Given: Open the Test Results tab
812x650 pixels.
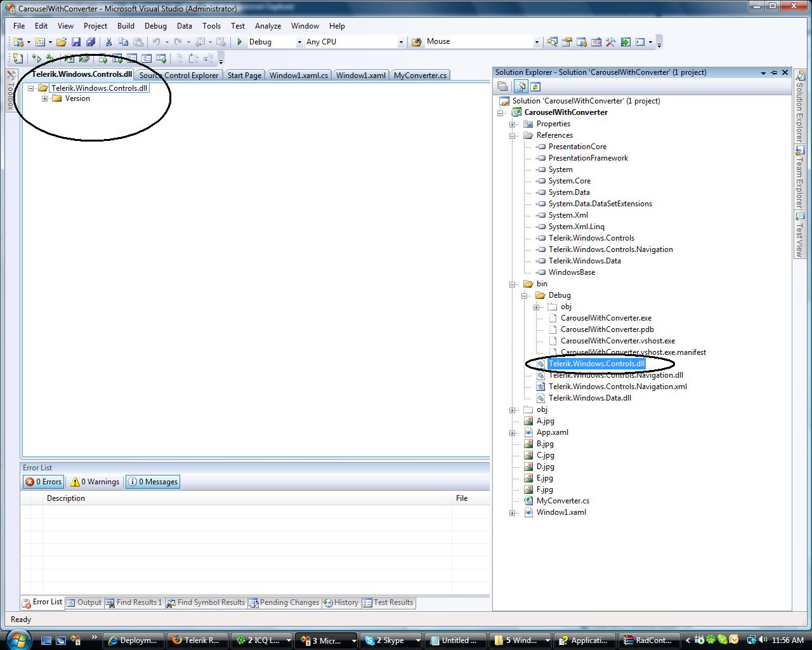Looking at the screenshot, I should (x=388, y=602).
